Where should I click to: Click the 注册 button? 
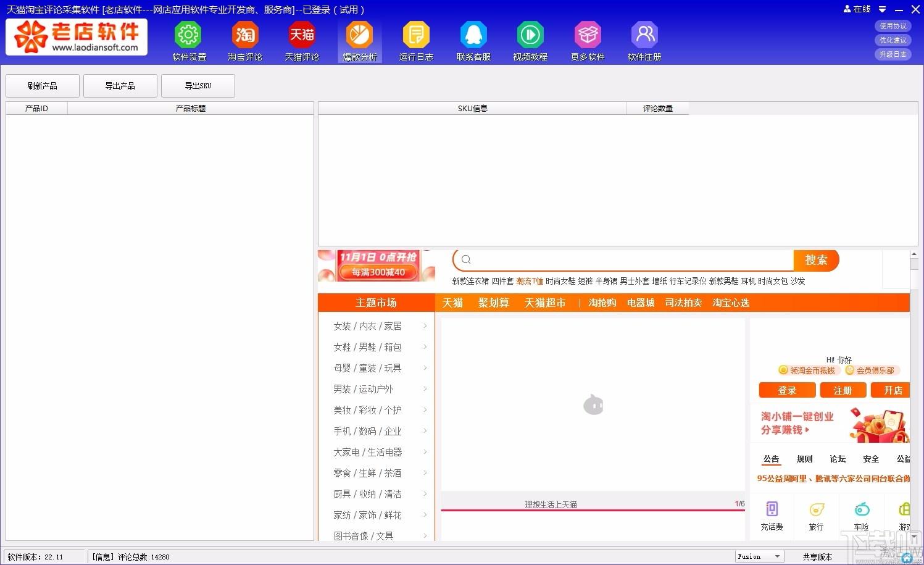[x=843, y=390]
